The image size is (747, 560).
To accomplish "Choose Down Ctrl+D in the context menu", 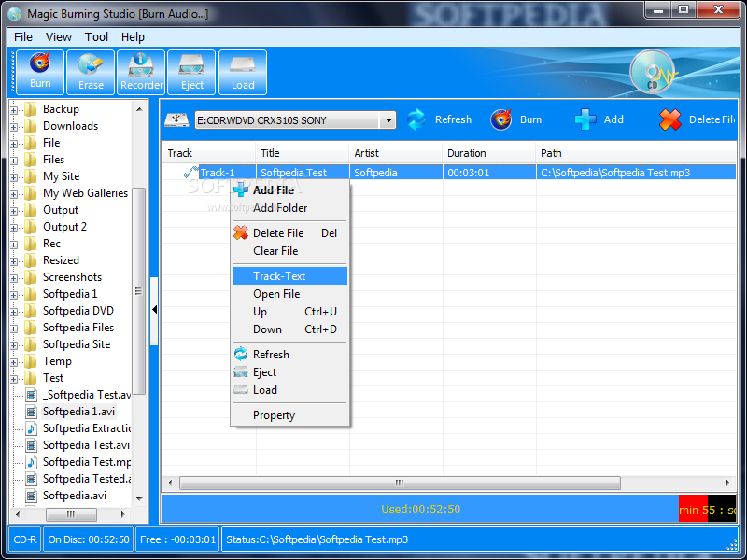I will [289, 329].
